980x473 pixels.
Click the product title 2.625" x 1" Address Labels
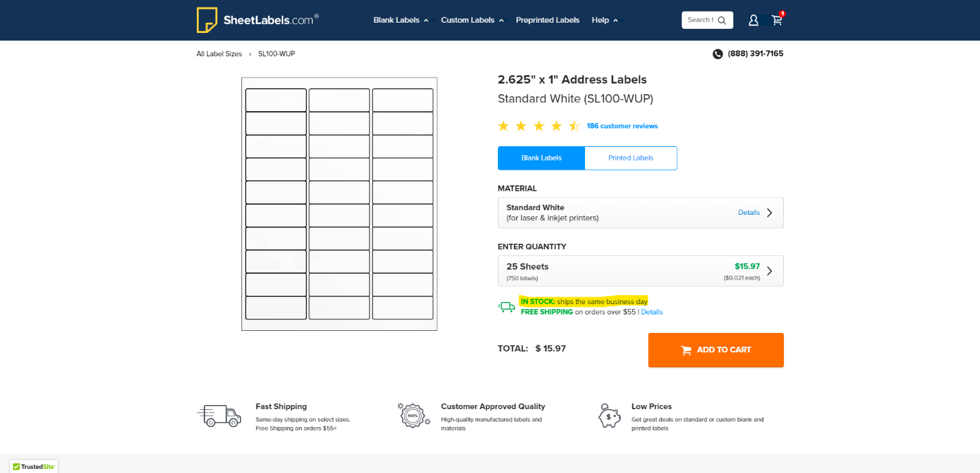(572, 80)
